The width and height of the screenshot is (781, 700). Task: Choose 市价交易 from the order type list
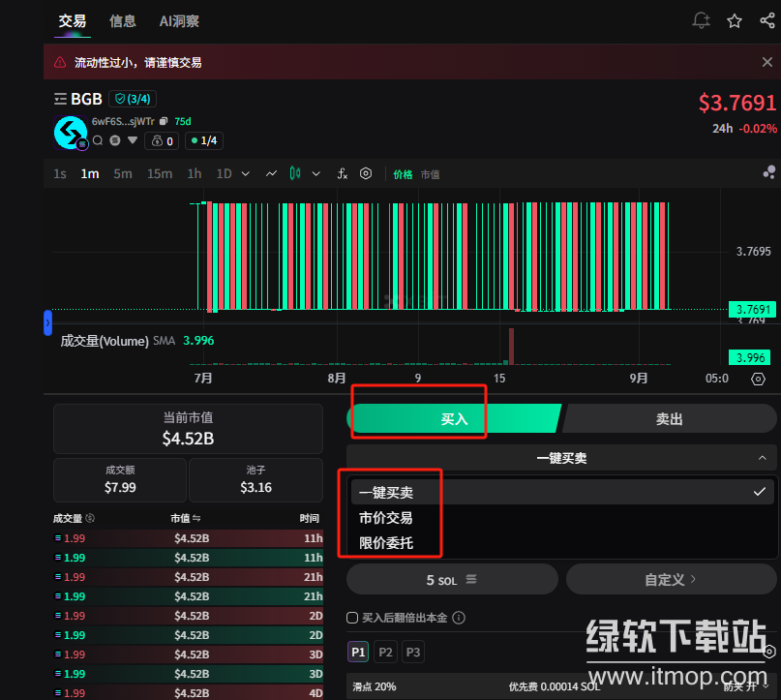[385, 518]
